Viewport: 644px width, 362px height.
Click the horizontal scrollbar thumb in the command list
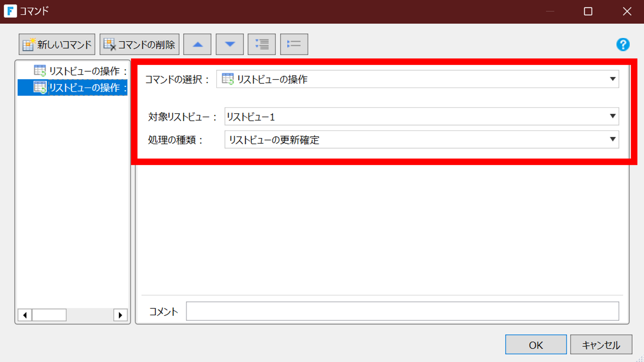tap(49, 315)
